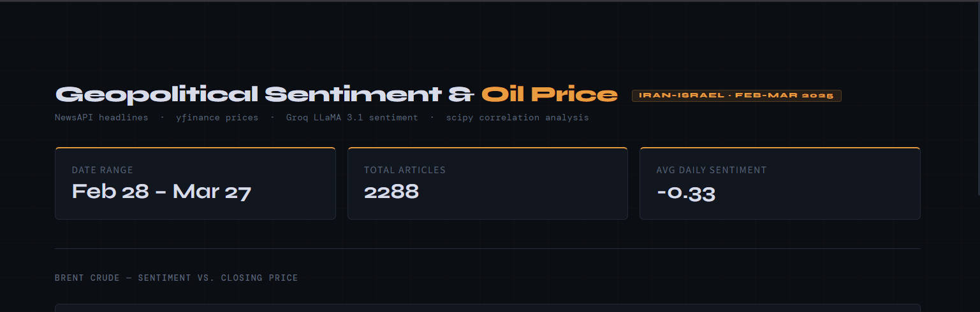Image resolution: width=980 pixels, height=312 pixels.
Task: Click the "NewsAPI headlines" subtitle text
Action: pos(101,118)
